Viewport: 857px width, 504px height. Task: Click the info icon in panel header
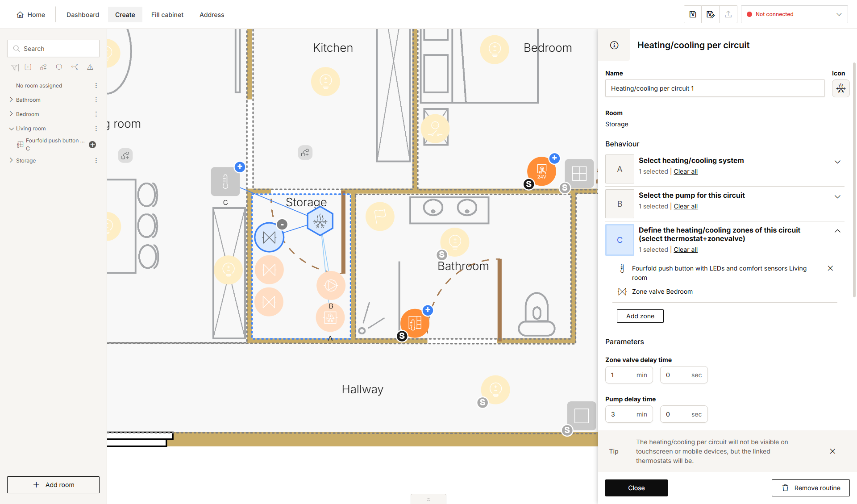click(614, 45)
